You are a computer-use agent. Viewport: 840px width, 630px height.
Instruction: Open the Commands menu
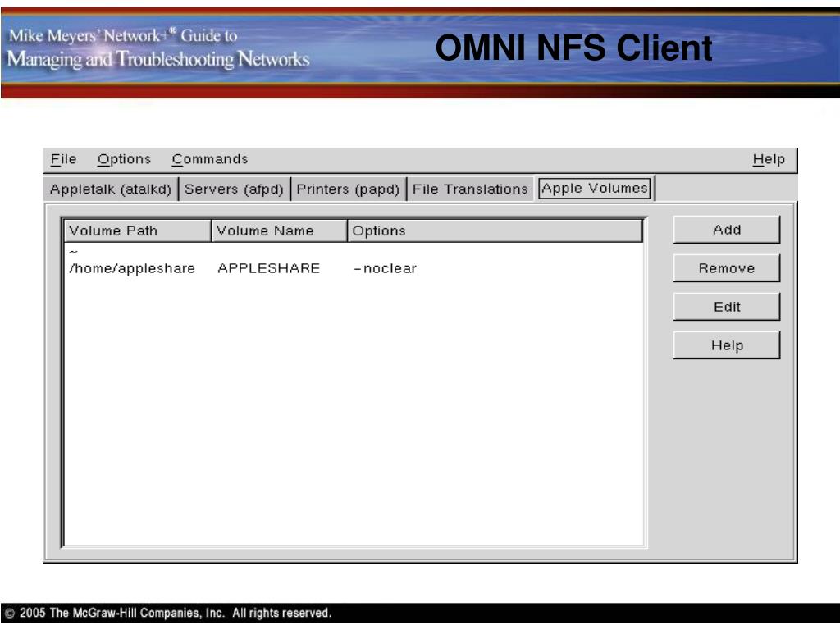pyautogui.click(x=209, y=159)
